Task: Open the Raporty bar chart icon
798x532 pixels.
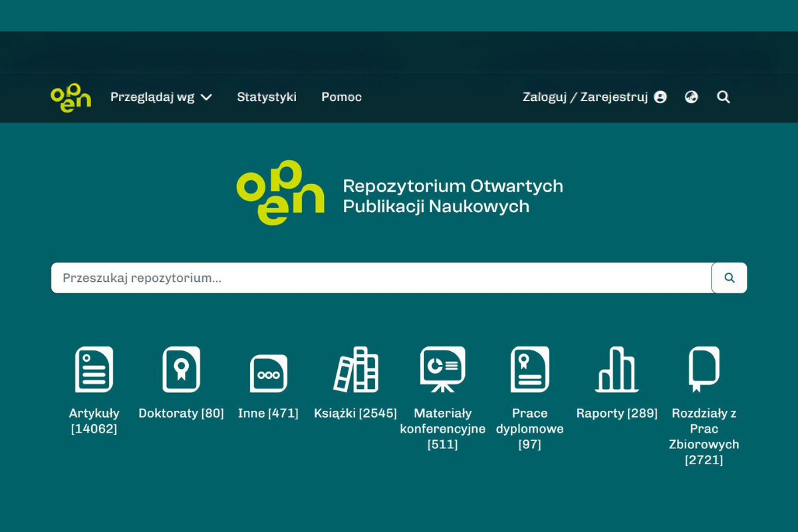Action: point(616,369)
